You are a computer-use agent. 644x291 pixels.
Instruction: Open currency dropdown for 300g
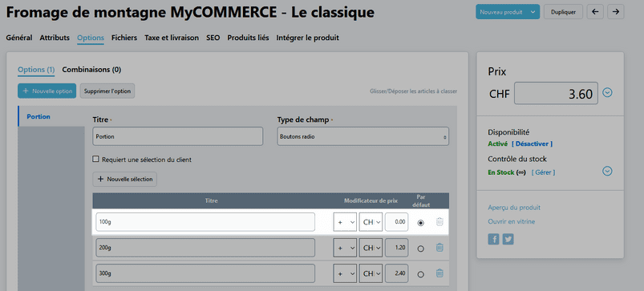tap(371, 273)
